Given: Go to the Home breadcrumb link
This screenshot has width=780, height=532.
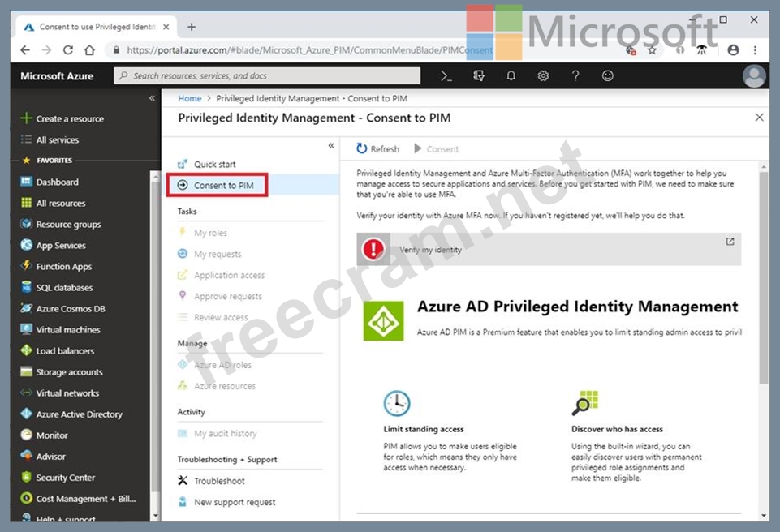Looking at the screenshot, I should coord(190,98).
